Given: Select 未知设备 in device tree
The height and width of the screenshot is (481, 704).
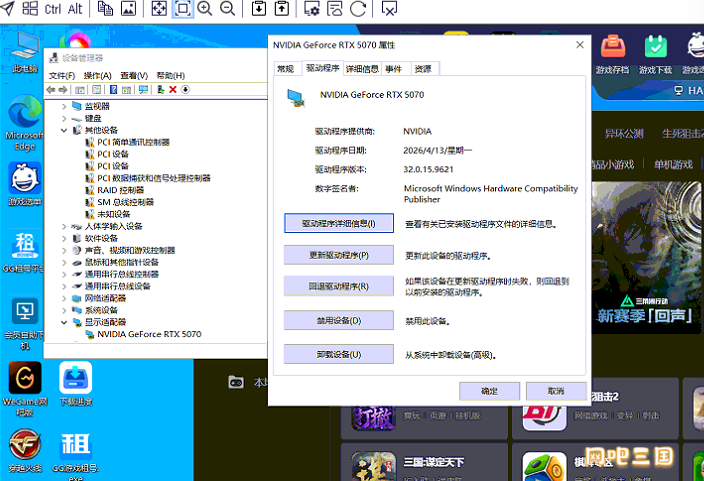Looking at the screenshot, I should tap(114, 214).
